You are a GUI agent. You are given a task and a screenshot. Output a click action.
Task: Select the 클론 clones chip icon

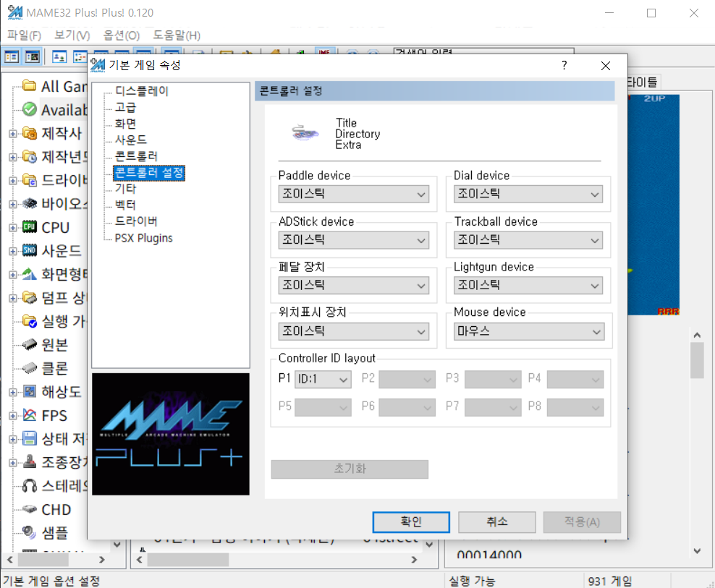(30, 367)
